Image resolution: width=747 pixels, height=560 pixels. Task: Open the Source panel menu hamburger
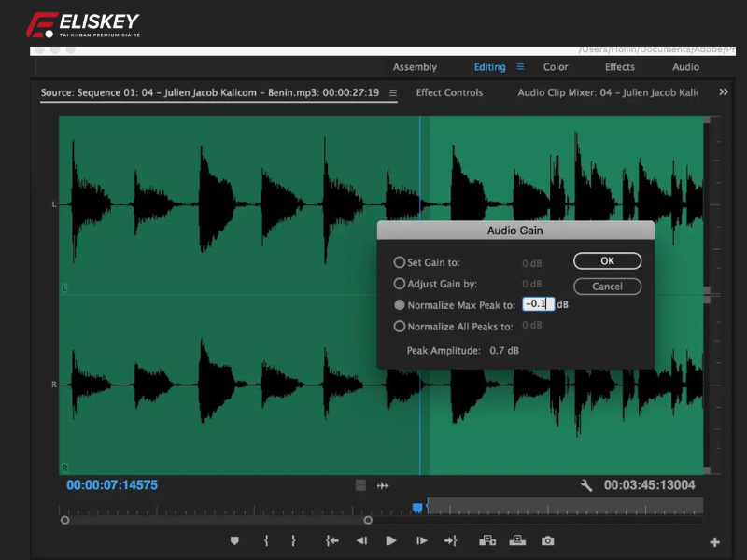(x=394, y=92)
